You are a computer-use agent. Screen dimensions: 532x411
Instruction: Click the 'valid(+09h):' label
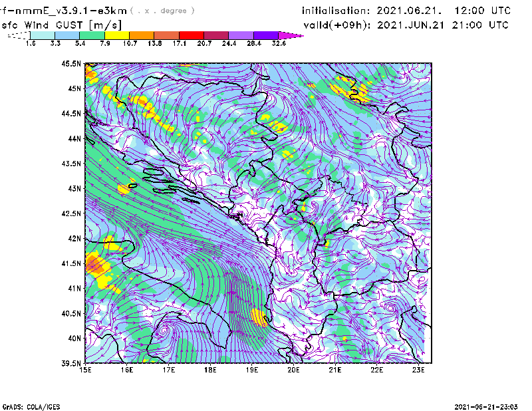[337, 25]
